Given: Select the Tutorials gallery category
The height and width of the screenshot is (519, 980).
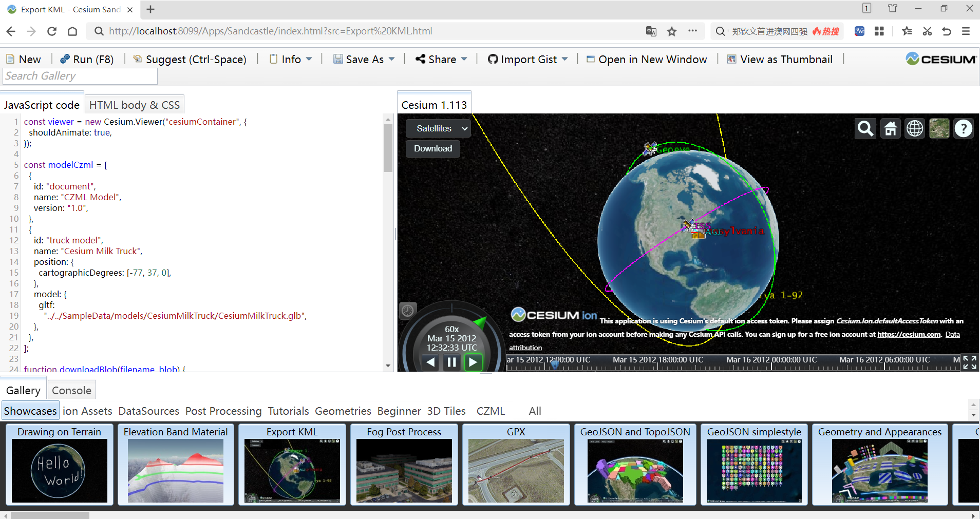Looking at the screenshot, I should coord(288,411).
